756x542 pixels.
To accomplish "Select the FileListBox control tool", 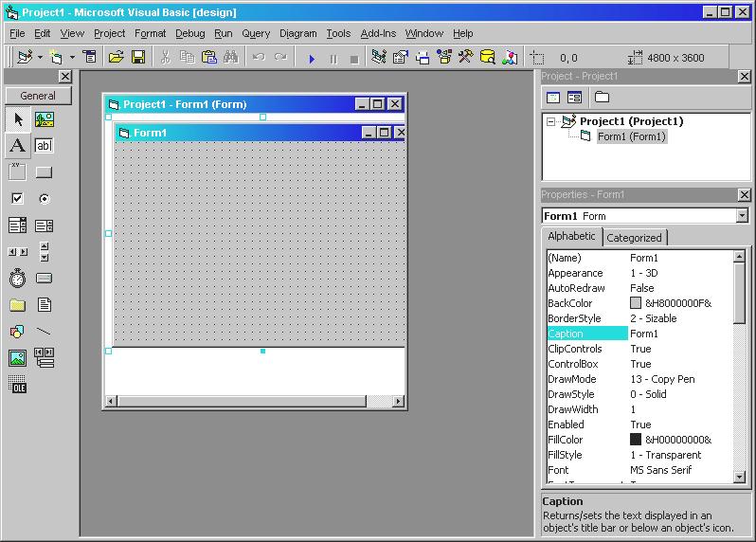I will (x=45, y=304).
